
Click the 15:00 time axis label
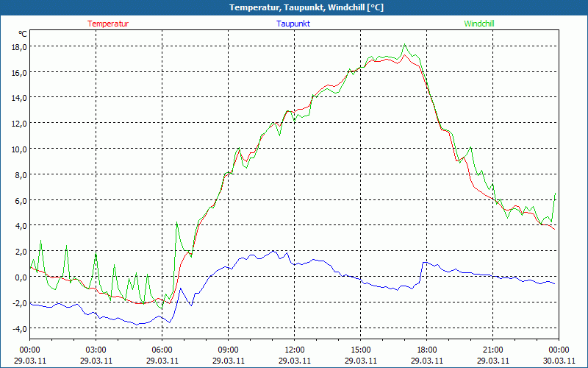(x=361, y=350)
